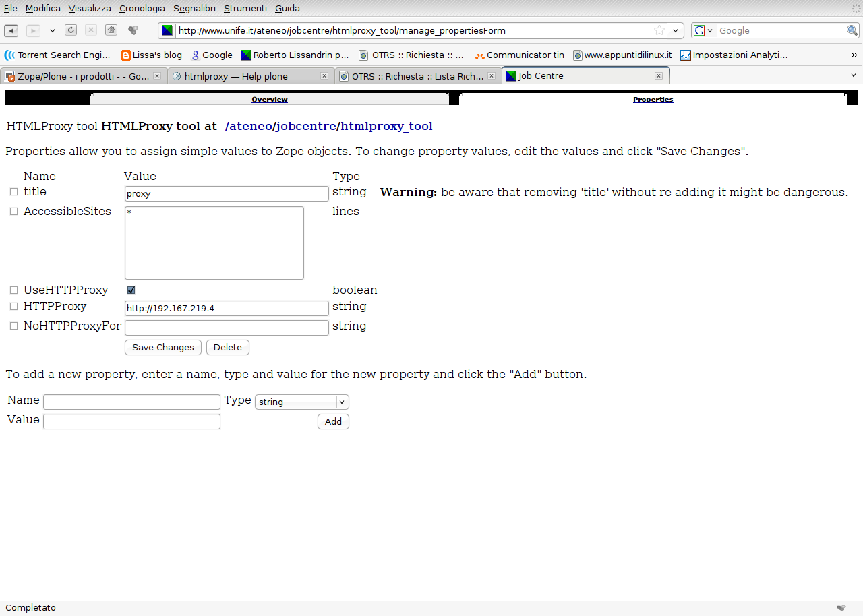This screenshot has height=616, width=863.
Task: Open the Lissa's blog bookmark
Action: click(151, 55)
